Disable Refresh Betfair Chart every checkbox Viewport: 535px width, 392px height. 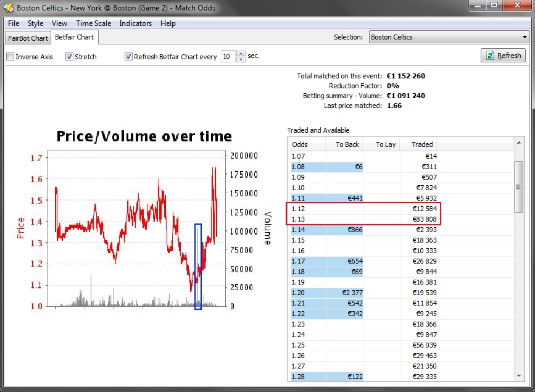(128, 57)
